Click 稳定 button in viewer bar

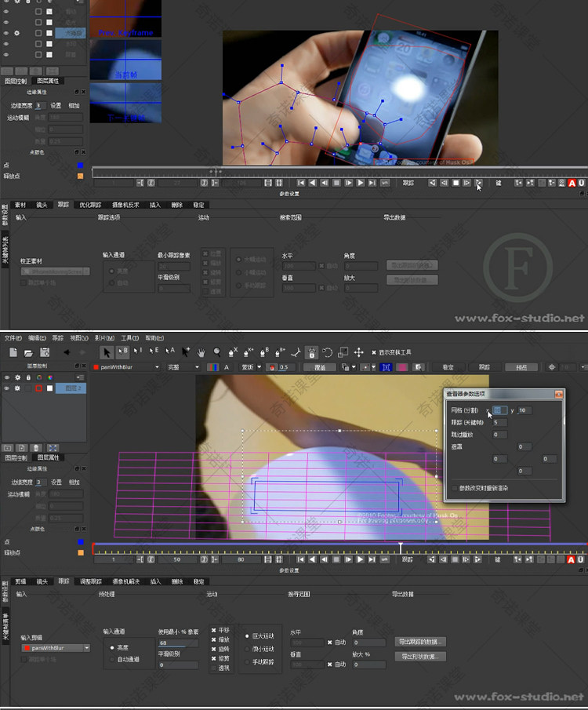pos(448,367)
